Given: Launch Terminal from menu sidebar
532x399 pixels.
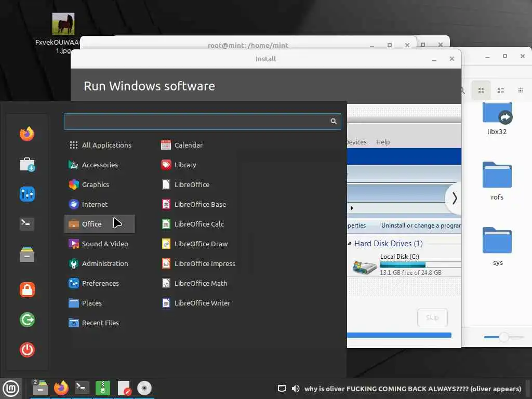Looking at the screenshot, I should tap(27, 224).
